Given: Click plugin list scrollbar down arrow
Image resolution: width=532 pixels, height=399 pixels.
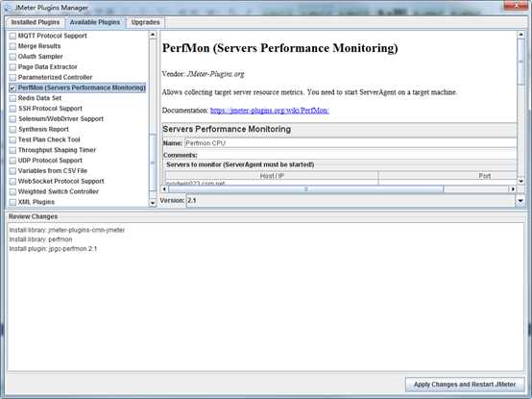Looking at the screenshot, I should click(x=153, y=203).
